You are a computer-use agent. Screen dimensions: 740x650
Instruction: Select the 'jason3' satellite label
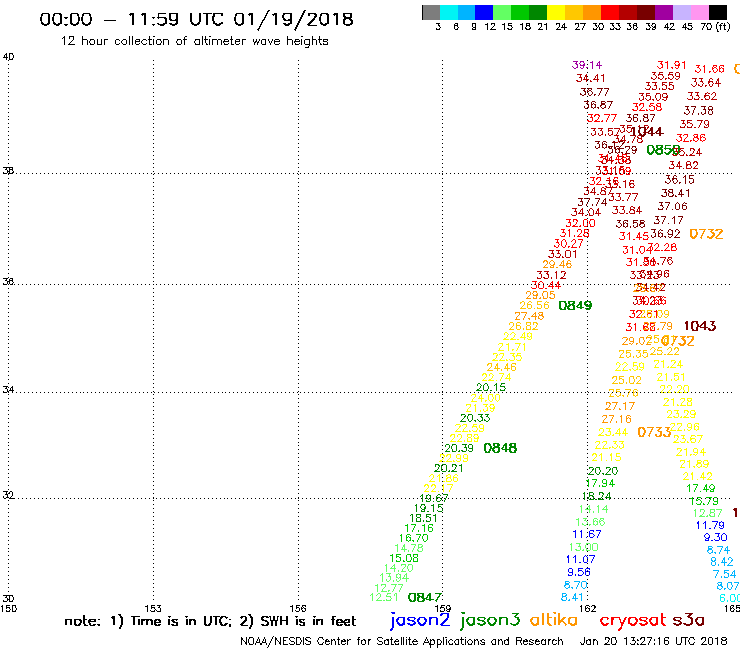[490, 620]
